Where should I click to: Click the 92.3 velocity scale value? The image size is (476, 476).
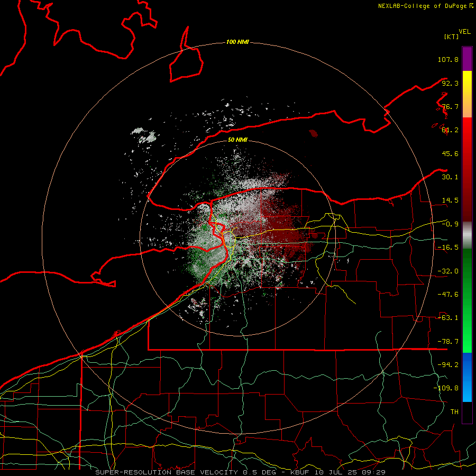click(x=450, y=83)
